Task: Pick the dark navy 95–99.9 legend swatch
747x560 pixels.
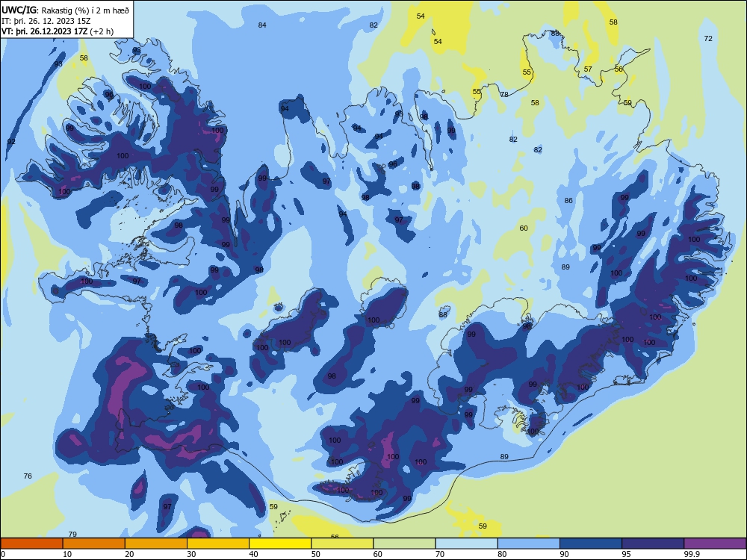Action: pyautogui.click(x=653, y=544)
